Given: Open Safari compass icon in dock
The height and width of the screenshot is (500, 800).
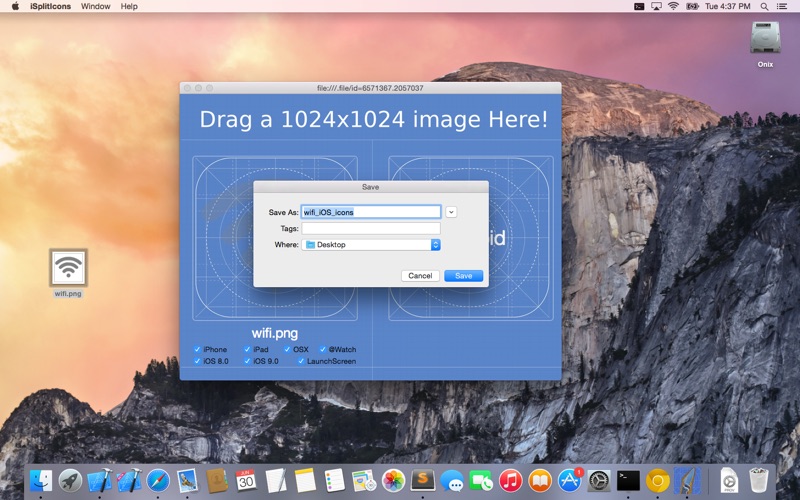Looking at the screenshot, I should pos(158,481).
